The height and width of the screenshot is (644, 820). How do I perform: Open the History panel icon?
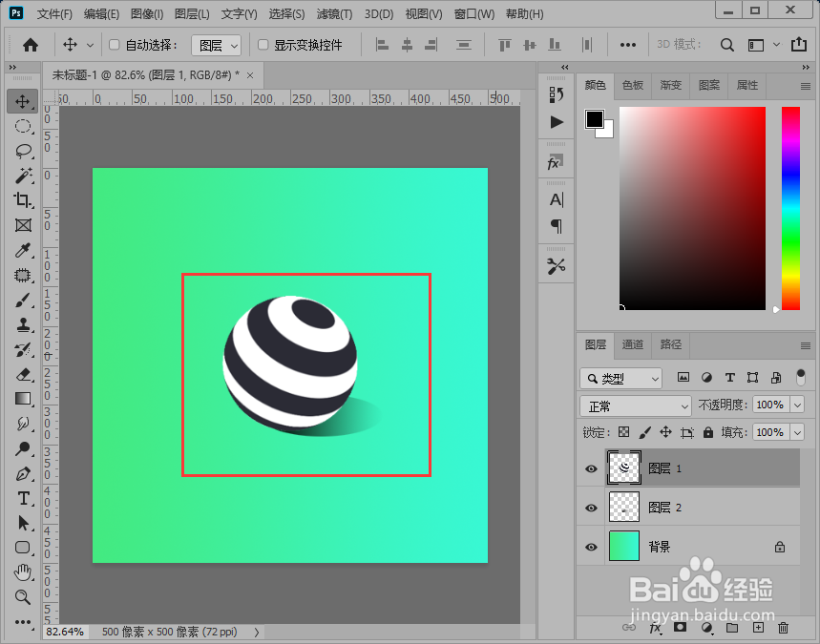557,94
